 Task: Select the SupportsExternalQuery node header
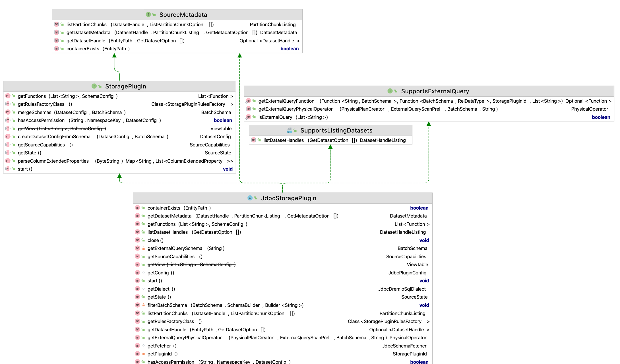(429, 91)
